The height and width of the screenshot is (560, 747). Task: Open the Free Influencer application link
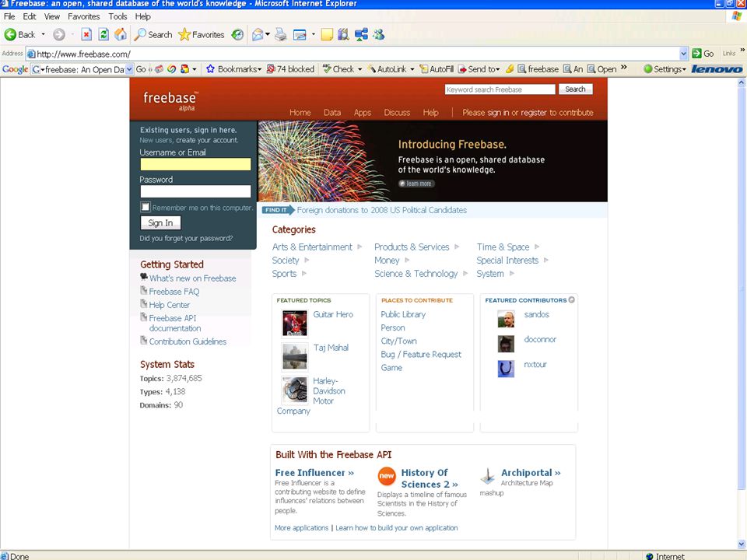(x=314, y=472)
